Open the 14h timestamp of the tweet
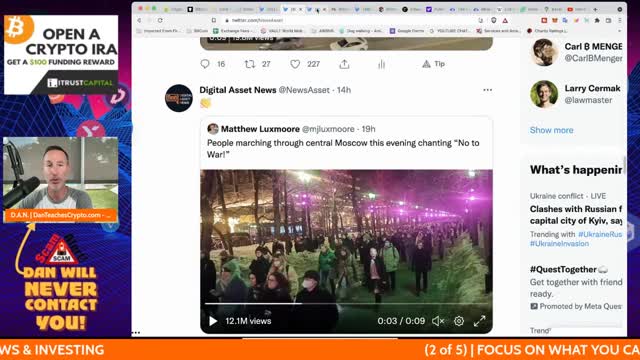This screenshot has height=360, width=640. point(344,90)
